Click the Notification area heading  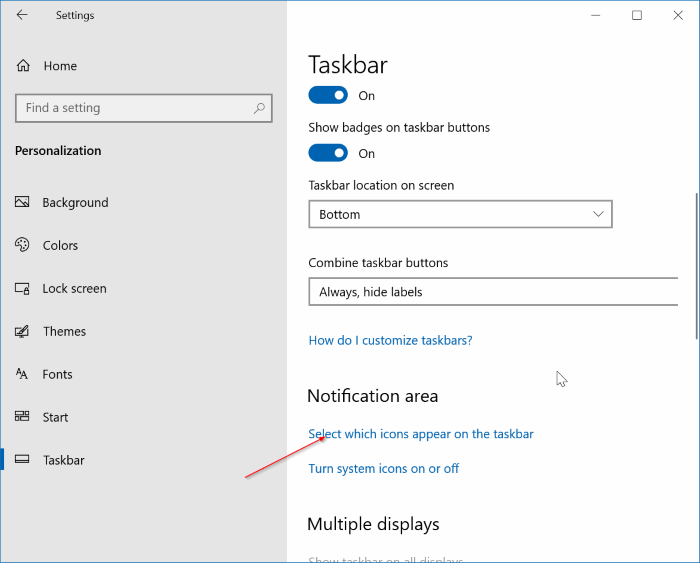[373, 396]
